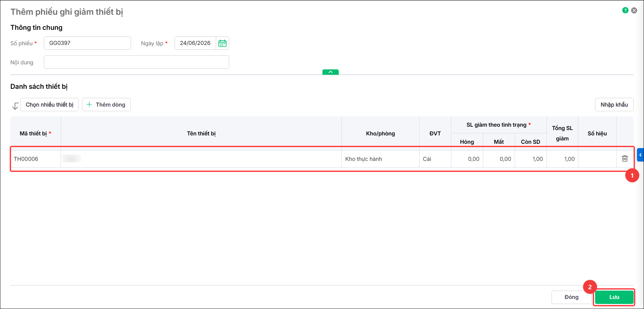Delete row TH00006 with trash icon
The width and height of the screenshot is (644, 309).
pyautogui.click(x=625, y=159)
